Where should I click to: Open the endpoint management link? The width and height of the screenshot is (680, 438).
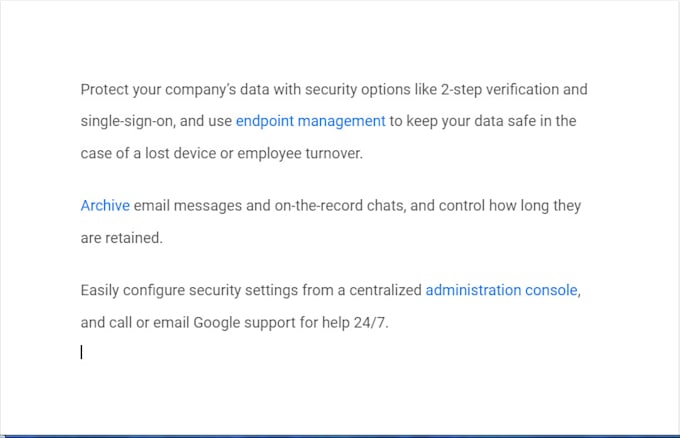point(310,121)
